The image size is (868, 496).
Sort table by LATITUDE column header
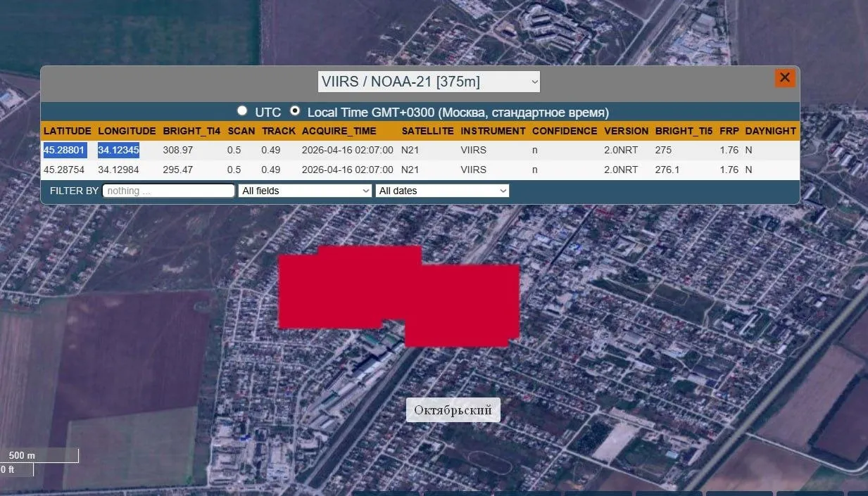point(68,131)
